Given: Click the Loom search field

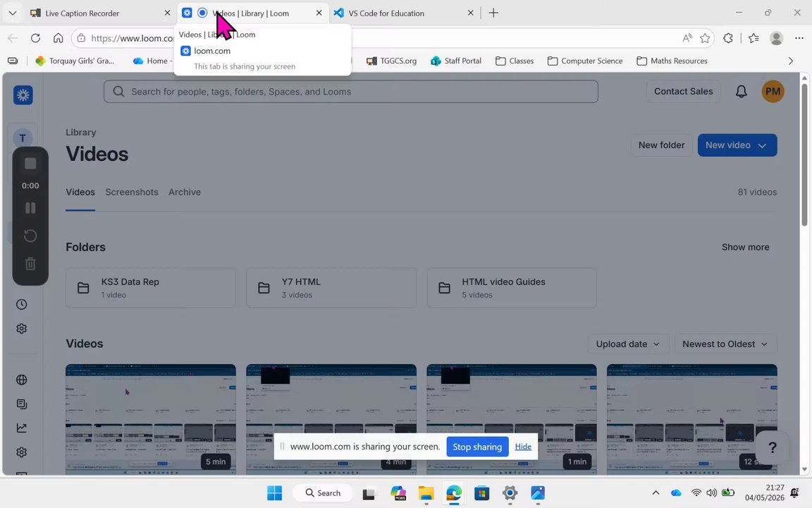Looking at the screenshot, I should [x=350, y=92].
